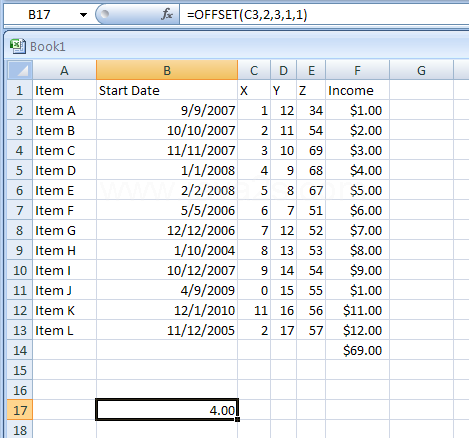Click the income cell $4.00
Image resolution: width=469 pixels, height=438 pixels.
click(x=357, y=170)
